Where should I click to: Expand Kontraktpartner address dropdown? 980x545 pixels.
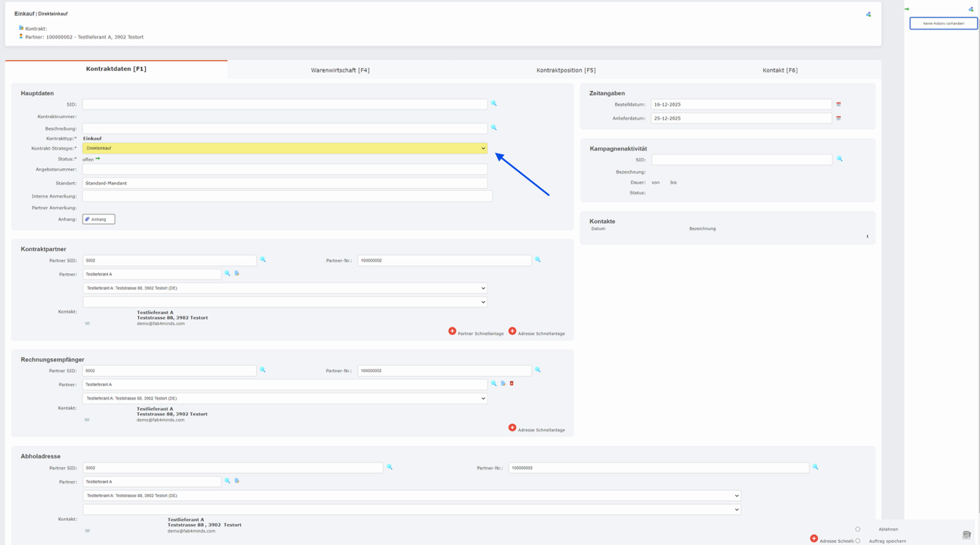[285, 288]
